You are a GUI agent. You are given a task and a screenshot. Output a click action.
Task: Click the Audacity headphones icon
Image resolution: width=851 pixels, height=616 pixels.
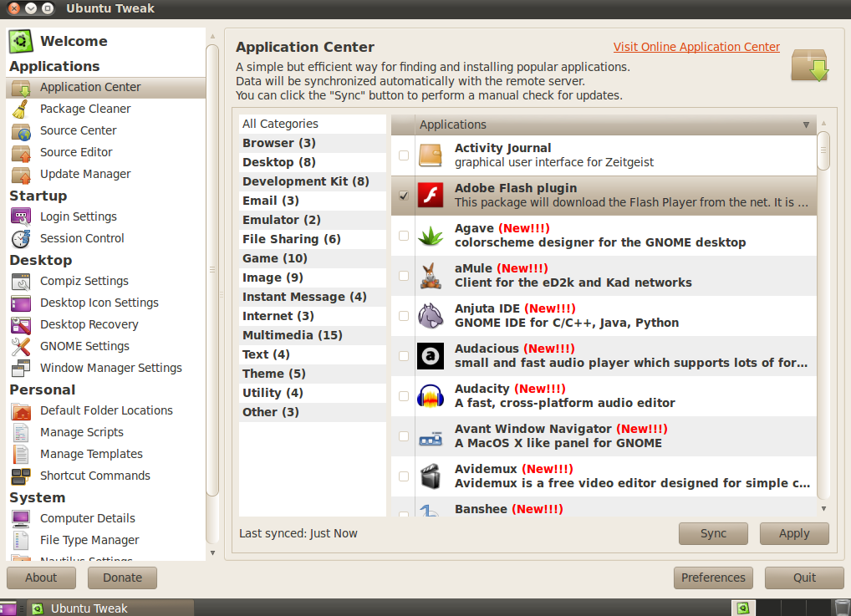(x=431, y=396)
